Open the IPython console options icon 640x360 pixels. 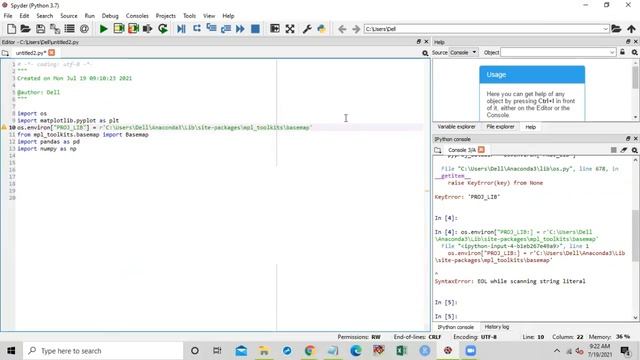[635, 150]
